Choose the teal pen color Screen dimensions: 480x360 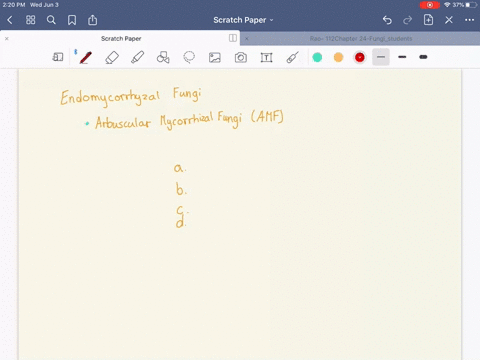click(x=317, y=57)
